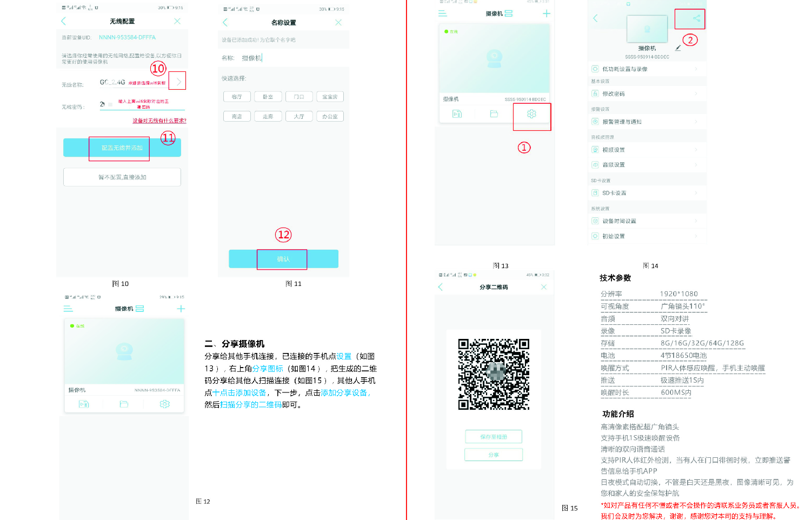This screenshot has height=520, width=812.
Task: Tap the pencil edit icon beside 摄像机 name
Action: pyautogui.click(x=678, y=48)
